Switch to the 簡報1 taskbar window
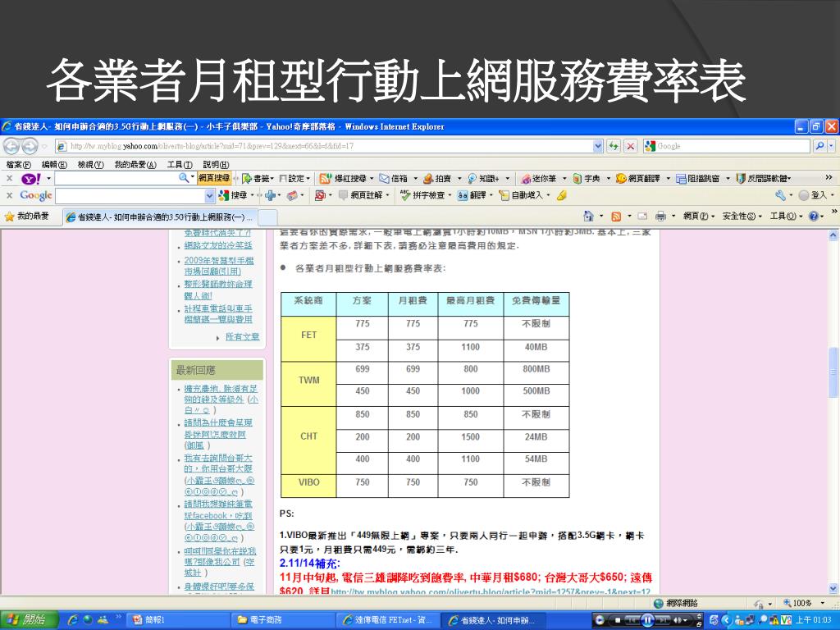The width and height of the screenshot is (840, 630). point(177,620)
